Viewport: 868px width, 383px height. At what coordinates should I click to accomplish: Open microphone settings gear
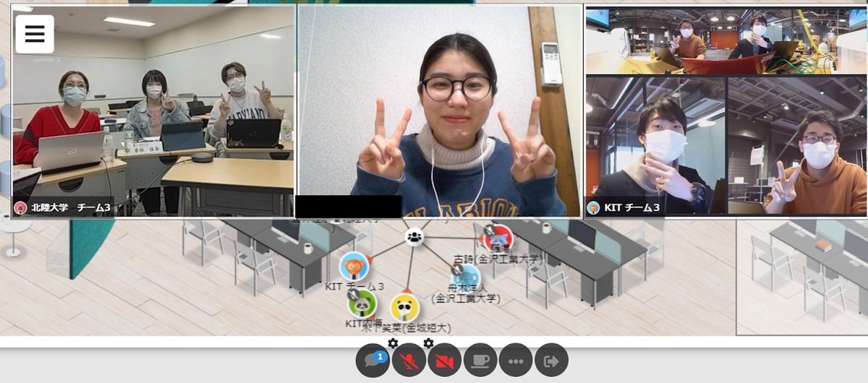[393, 343]
